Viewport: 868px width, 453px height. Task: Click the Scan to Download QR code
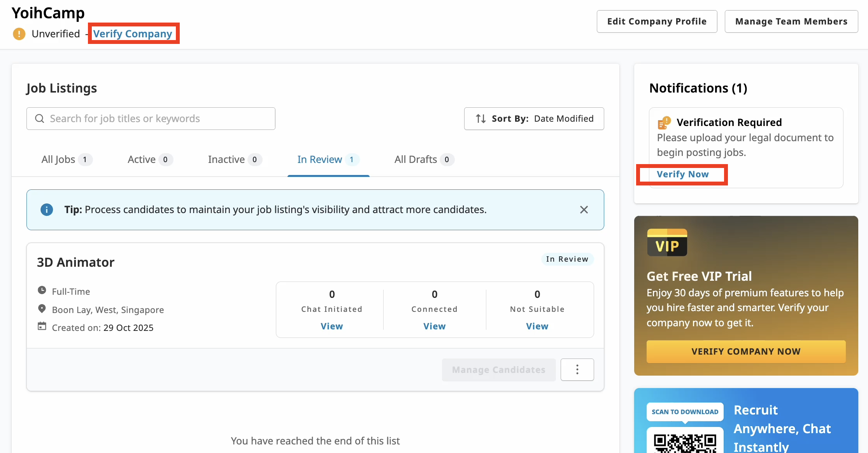point(685,443)
